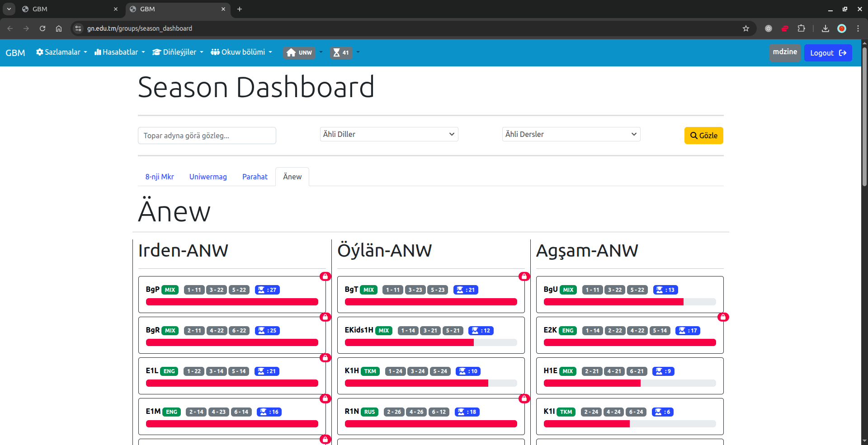Click the browser downloads icon
This screenshot has width=868, height=445.
click(x=826, y=28)
